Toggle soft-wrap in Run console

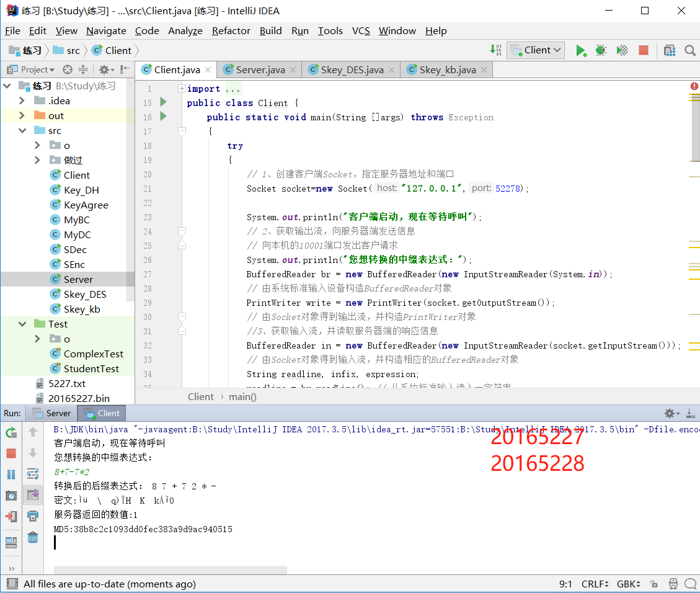pyautogui.click(x=33, y=473)
